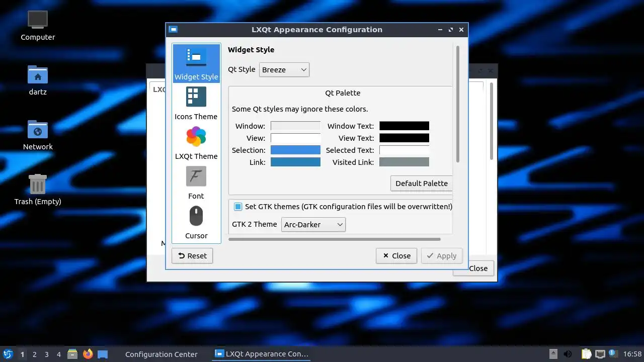Pick the Selected Text color swatch
The width and height of the screenshot is (644, 362).
(404, 150)
